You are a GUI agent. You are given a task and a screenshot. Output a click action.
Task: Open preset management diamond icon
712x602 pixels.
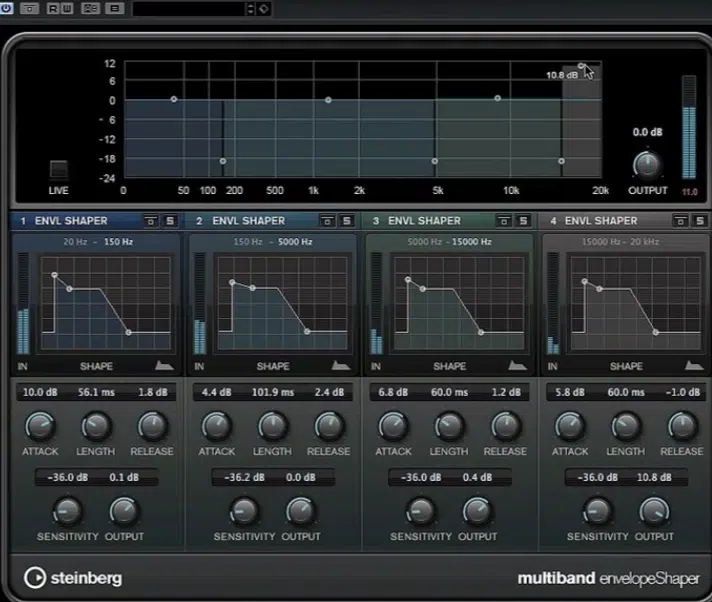(263, 9)
